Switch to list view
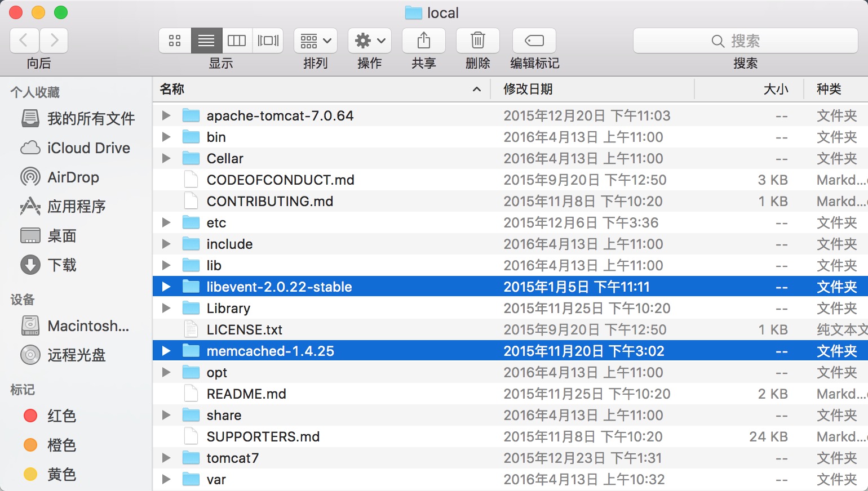Screen dimensions: 868x491 click(x=206, y=41)
